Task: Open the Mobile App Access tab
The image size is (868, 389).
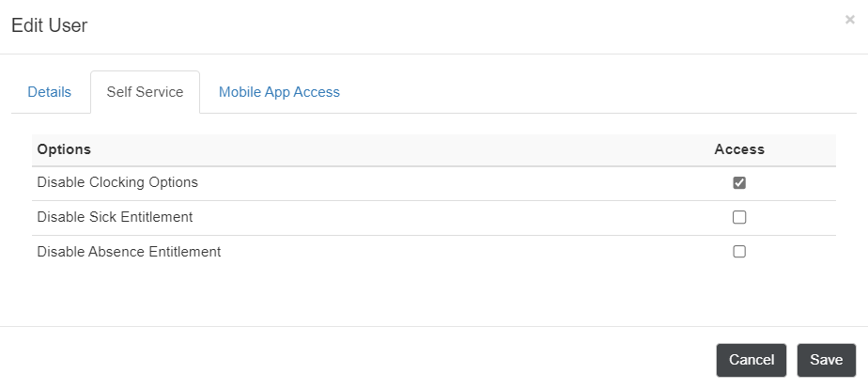Action: tap(279, 92)
